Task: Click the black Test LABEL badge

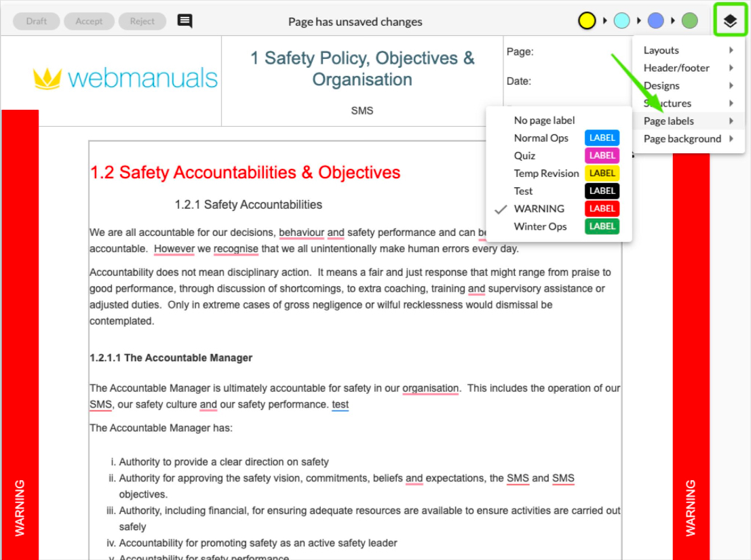Action: pyautogui.click(x=602, y=191)
